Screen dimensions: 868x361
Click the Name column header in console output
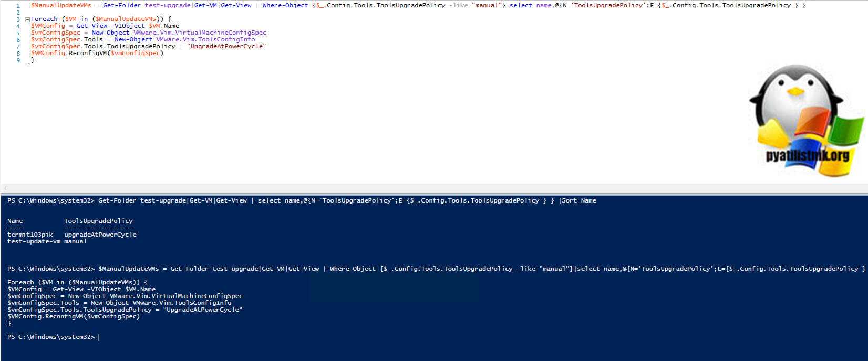coord(15,221)
